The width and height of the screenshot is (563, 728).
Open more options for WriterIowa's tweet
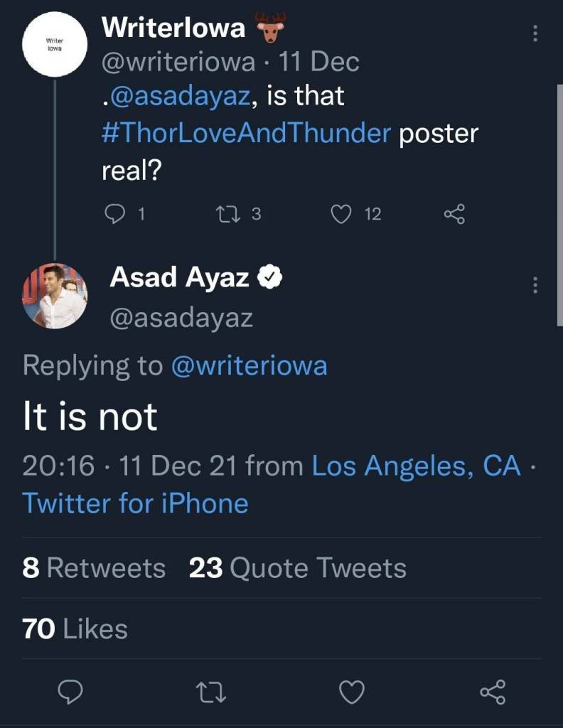point(535,33)
